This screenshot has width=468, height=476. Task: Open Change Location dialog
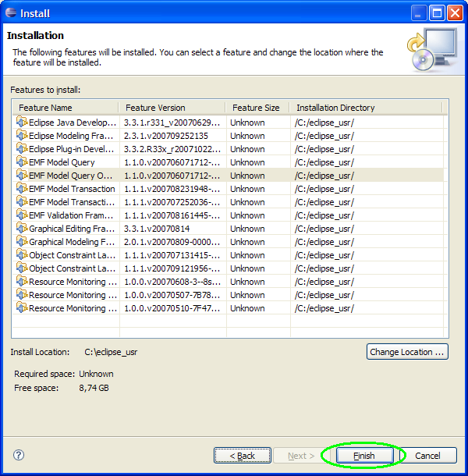(407, 352)
